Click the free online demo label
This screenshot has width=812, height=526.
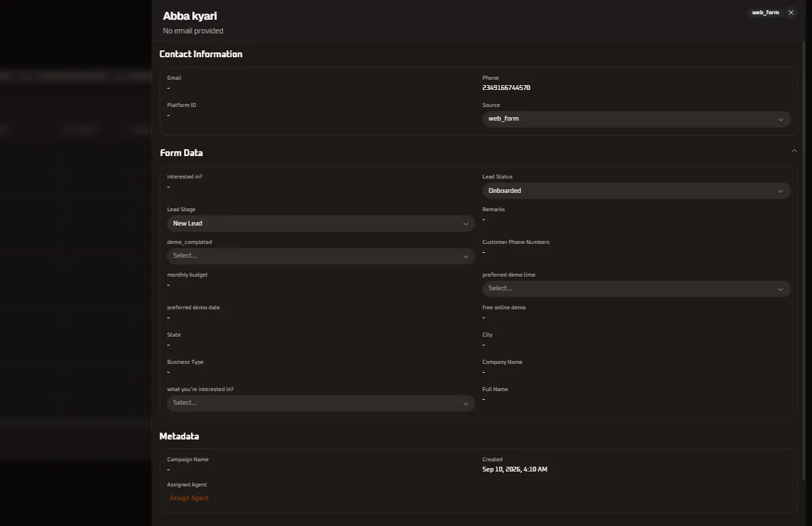(x=504, y=307)
